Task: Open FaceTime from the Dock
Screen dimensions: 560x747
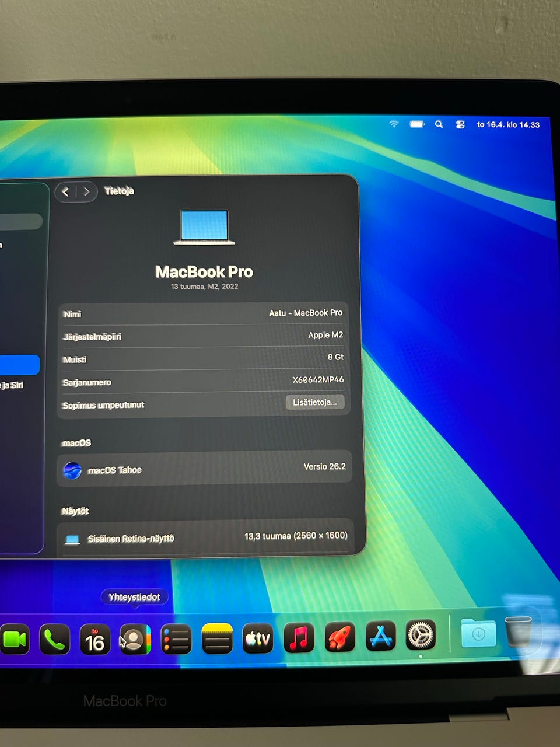Action: [x=14, y=640]
